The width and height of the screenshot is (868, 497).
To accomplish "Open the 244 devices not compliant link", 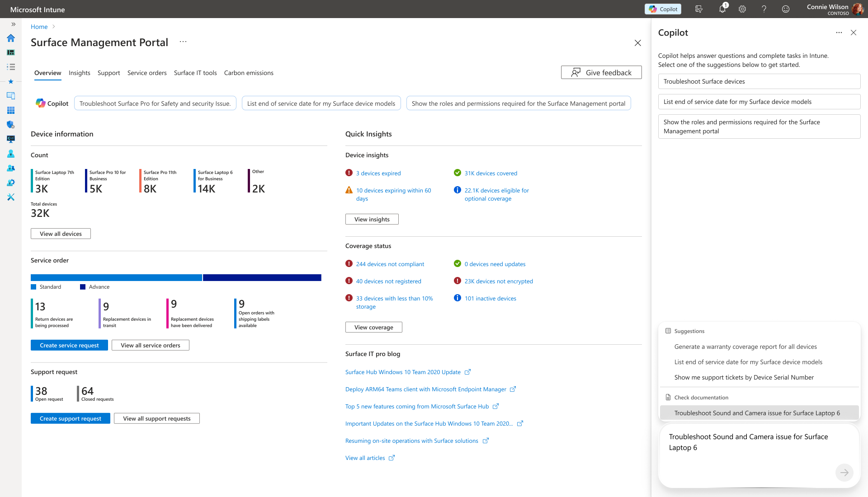I will click(390, 264).
